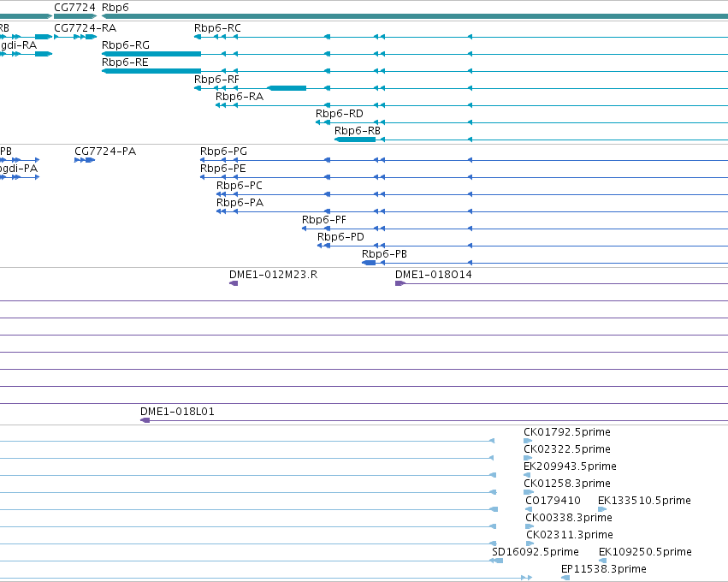Click the small arrow below CK01792.5prime
728x582 pixels.
[x=528, y=442]
